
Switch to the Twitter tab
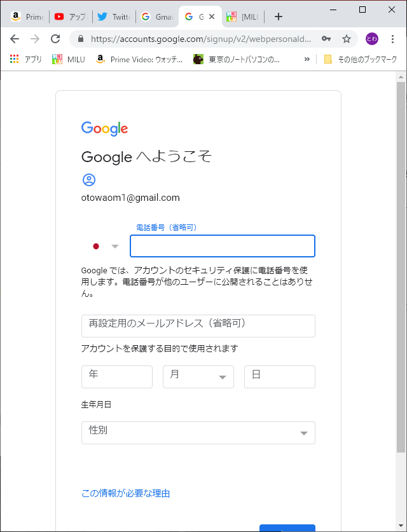114,17
